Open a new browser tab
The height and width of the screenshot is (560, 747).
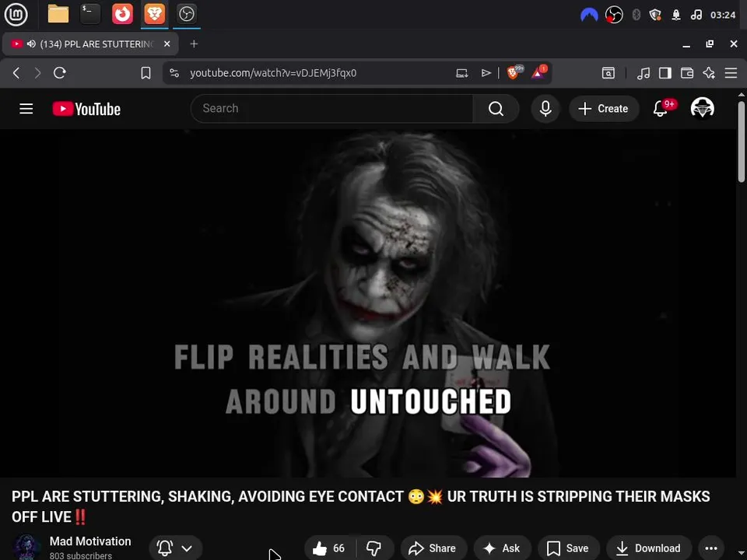click(194, 44)
